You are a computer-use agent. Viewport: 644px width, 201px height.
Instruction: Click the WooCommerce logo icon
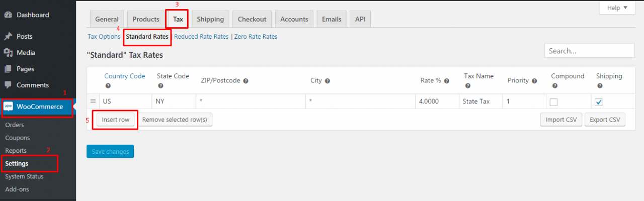[8, 107]
